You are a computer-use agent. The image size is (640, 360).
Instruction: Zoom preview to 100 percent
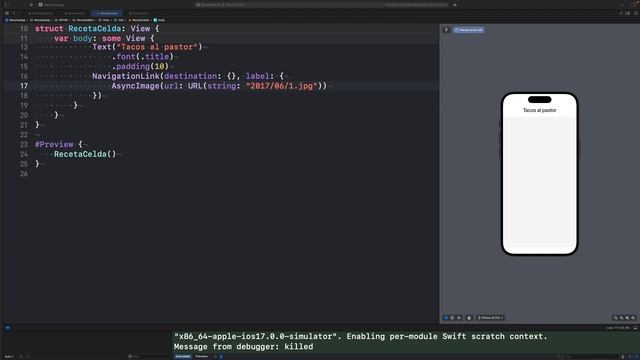click(622, 318)
